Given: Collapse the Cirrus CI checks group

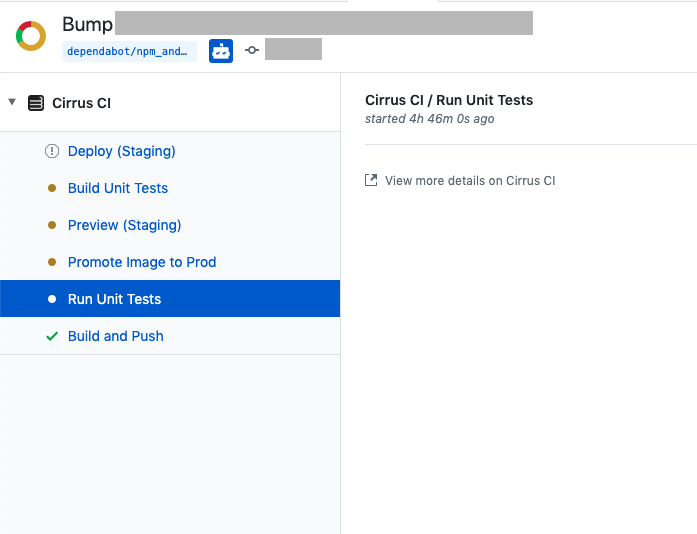Looking at the screenshot, I should point(12,102).
